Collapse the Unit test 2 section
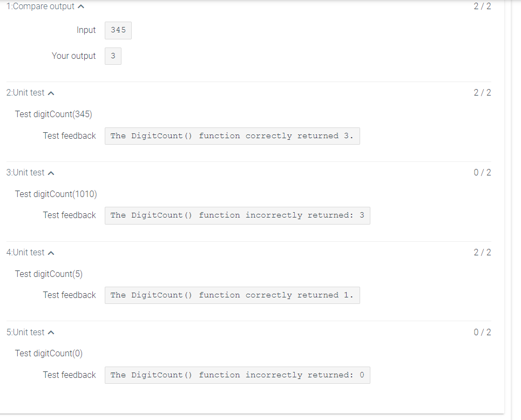This screenshot has height=420, width=521. pyautogui.click(x=51, y=92)
